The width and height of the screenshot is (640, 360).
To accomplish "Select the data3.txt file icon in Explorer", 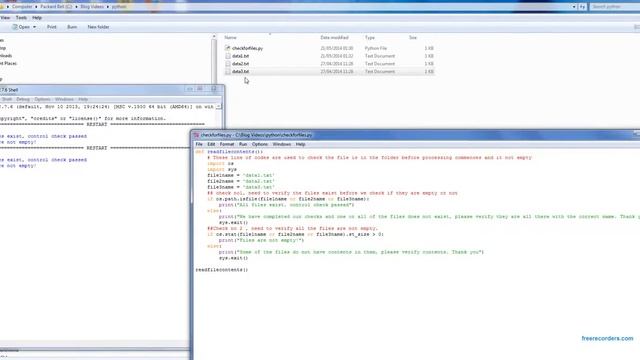I will (x=227, y=71).
